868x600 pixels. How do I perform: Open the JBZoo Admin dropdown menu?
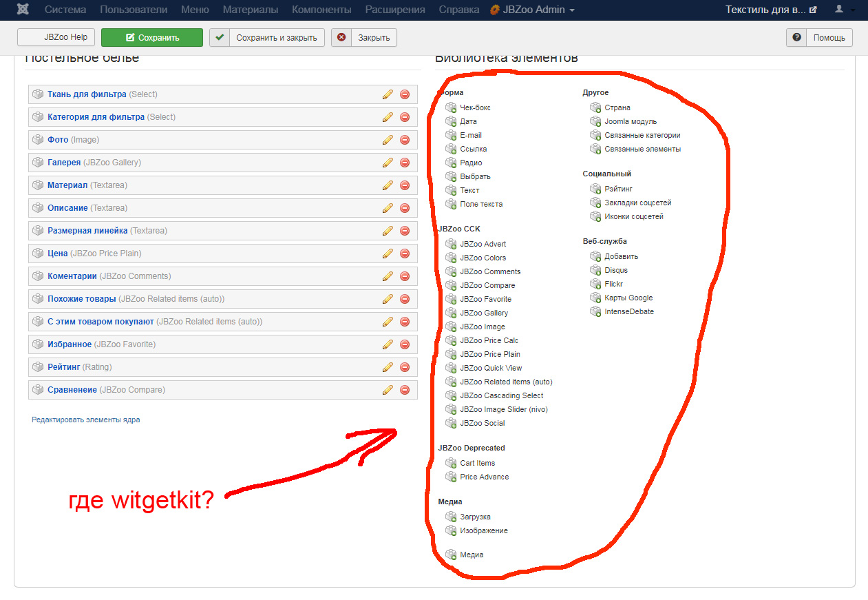(x=532, y=10)
